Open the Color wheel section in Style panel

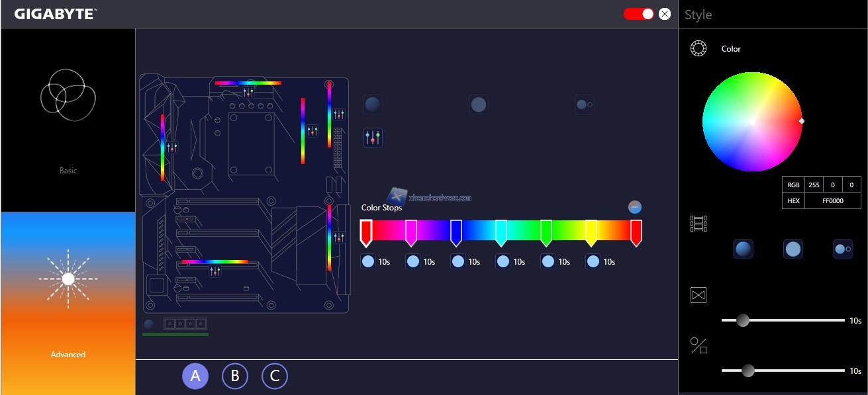click(x=698, y=48)
